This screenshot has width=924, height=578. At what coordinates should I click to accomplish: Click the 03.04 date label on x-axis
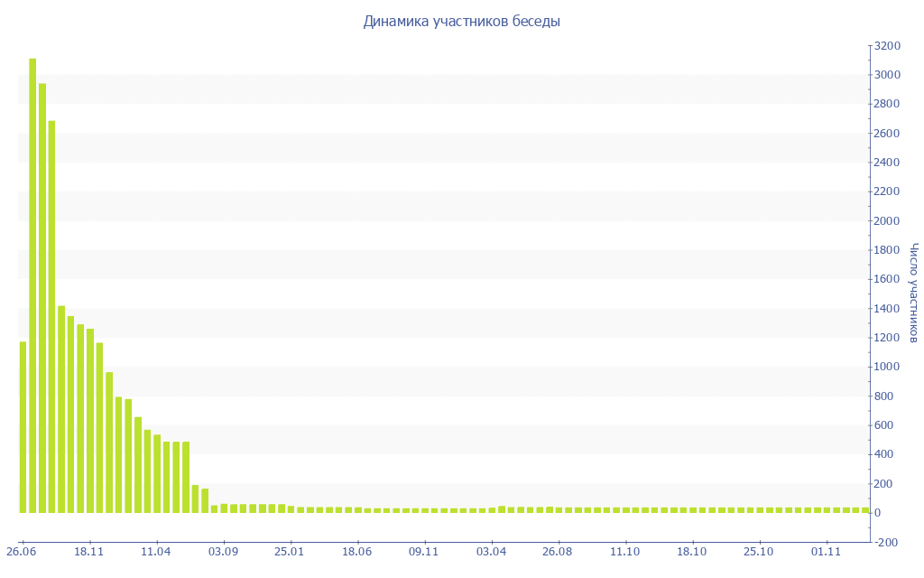(491, 551)
